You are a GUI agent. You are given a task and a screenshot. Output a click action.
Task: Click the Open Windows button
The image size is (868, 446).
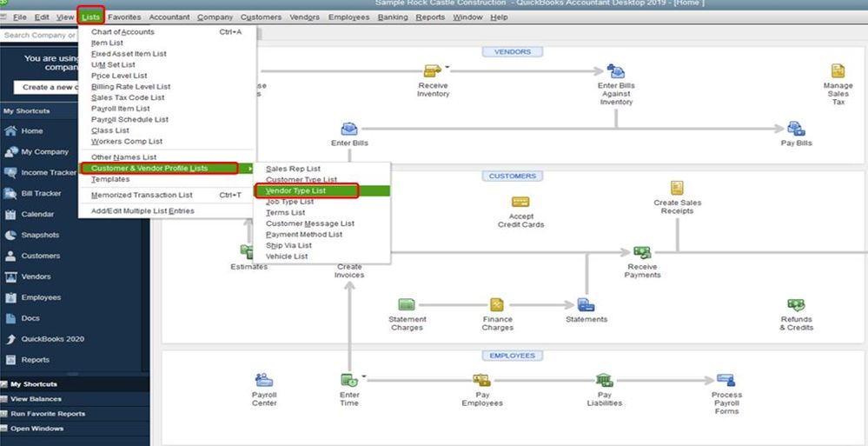point(36,429)
